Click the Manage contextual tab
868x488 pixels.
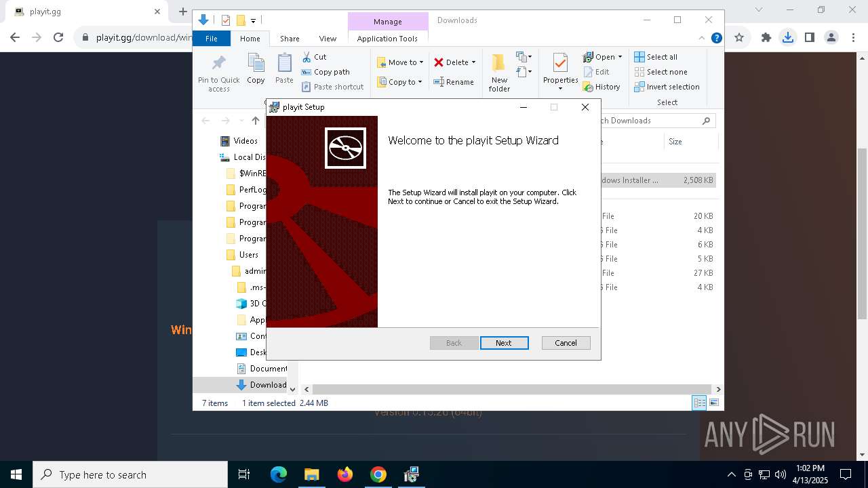(388, 22)
